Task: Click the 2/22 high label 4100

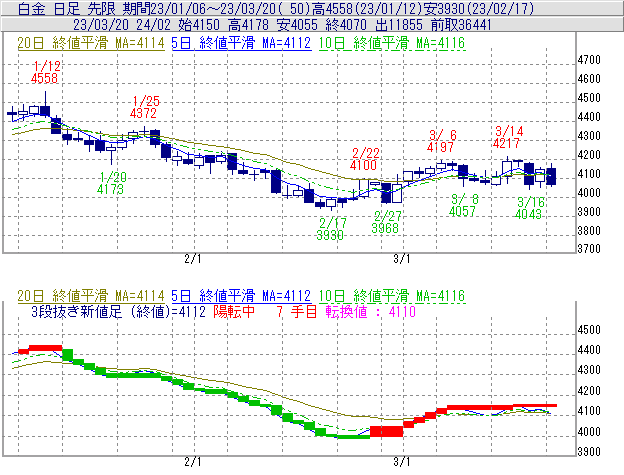Action: tap(363, 165)
